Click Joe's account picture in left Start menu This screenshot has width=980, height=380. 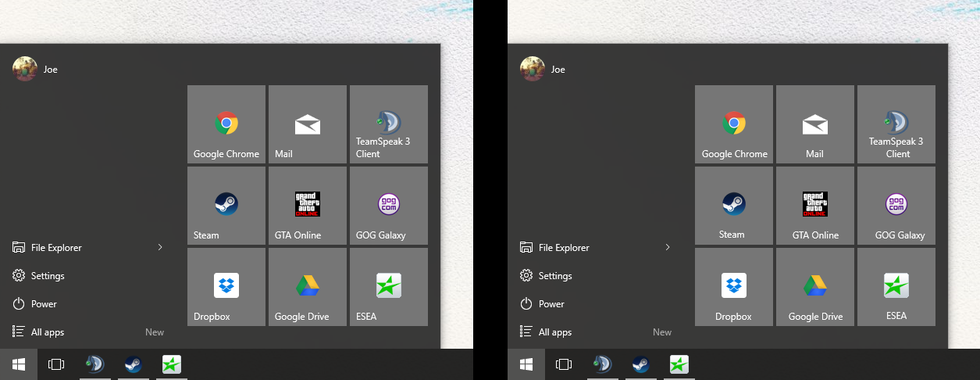(25, 69)
